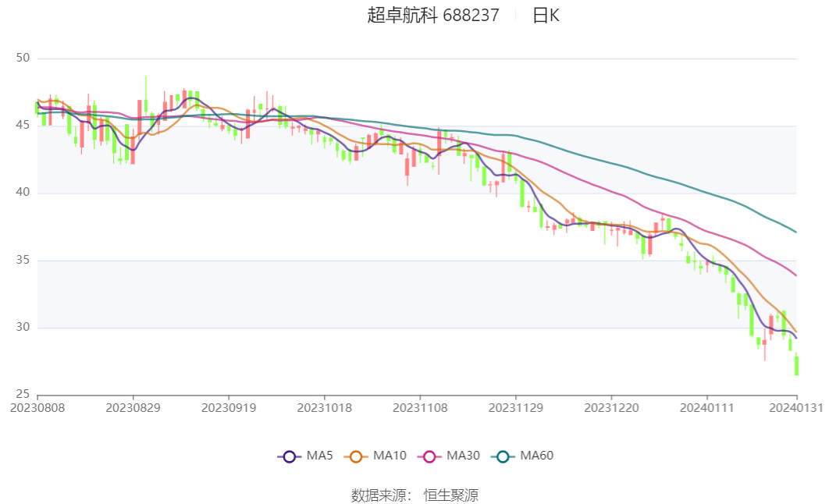Screen dimensions: 829x504
Task: Hide the MA10 series via its label
Action: pos(390,456)
